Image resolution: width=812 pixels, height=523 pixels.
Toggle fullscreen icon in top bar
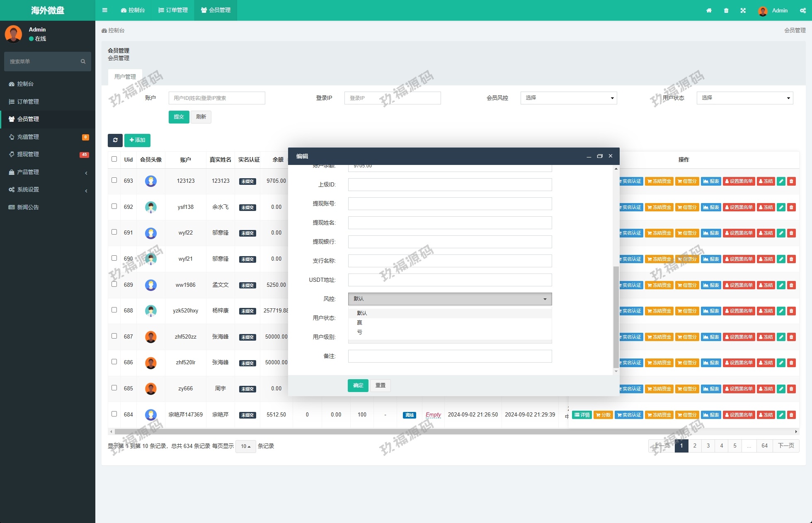tap(743, 10)
